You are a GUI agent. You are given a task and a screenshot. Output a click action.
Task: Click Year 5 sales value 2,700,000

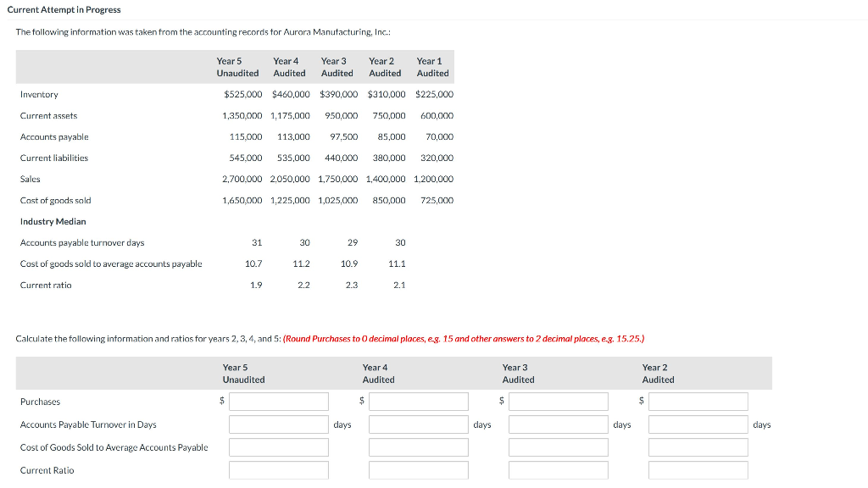(x=242, y=180)
